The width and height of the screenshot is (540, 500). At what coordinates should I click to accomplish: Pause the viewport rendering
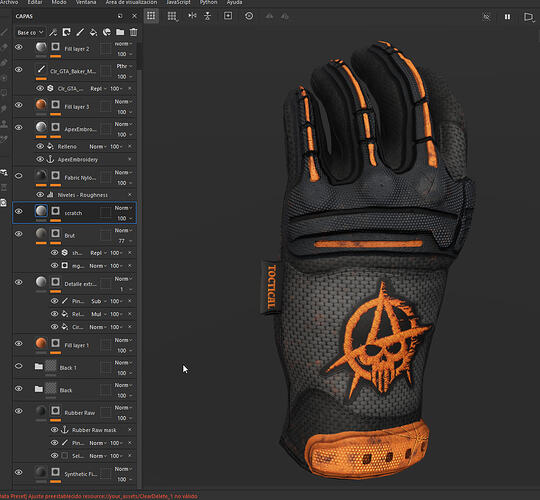click(x=507, y=17)
